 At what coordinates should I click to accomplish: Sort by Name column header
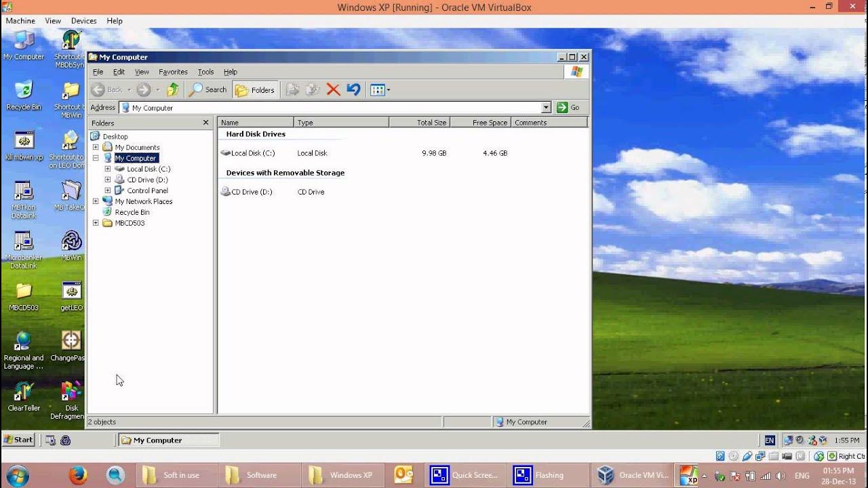pos(256,123)
